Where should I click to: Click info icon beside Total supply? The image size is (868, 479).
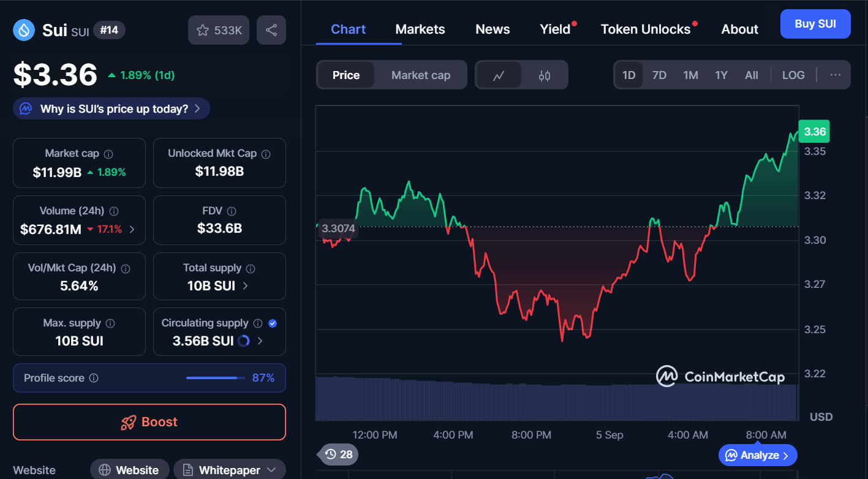(250, 269)
